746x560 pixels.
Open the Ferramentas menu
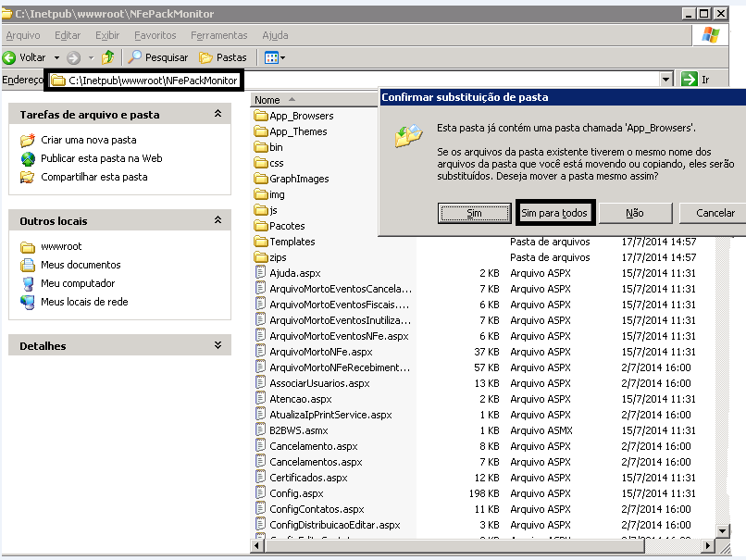218,35
